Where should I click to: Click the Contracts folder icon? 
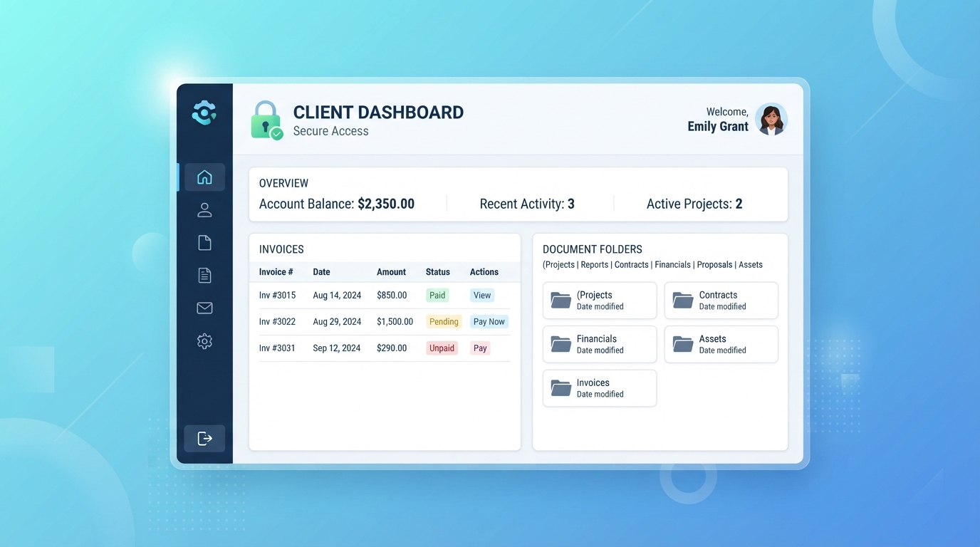pos(683,301)
